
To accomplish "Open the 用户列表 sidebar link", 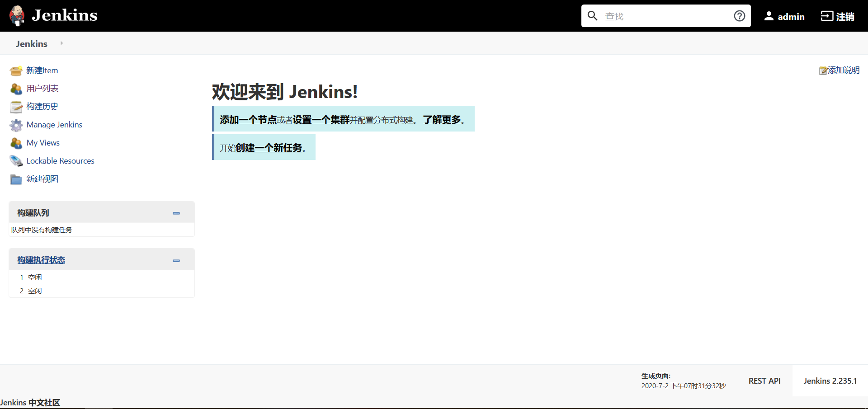I will pyautogui.click(x=42, y=89).
